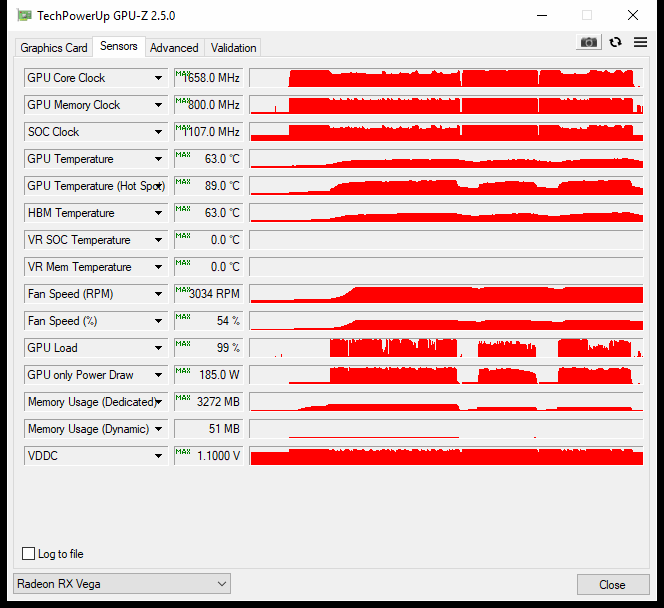
Task: Click the 1107.0 MHz SOC clock value
Action: (209, 132)
